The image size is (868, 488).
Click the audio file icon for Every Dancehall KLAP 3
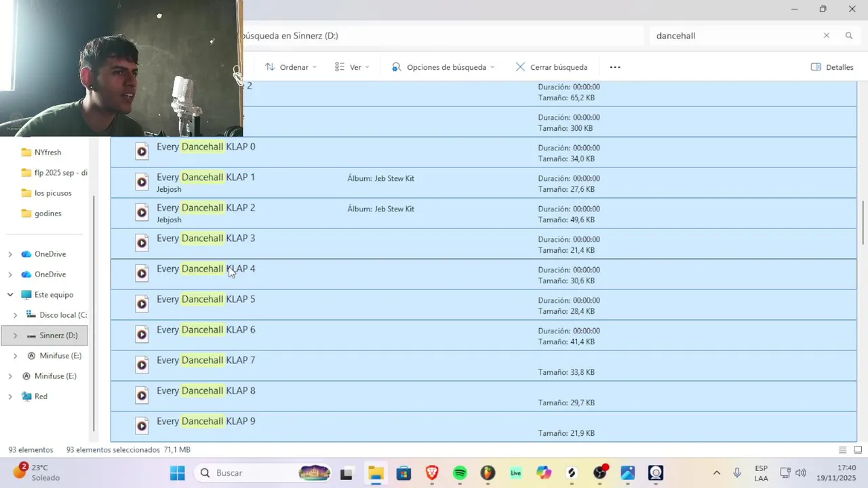click(142, 243)
